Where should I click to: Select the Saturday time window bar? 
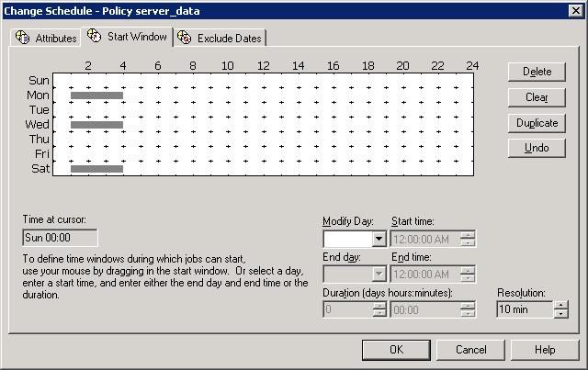pyautogui.click(x=96, y=169)
